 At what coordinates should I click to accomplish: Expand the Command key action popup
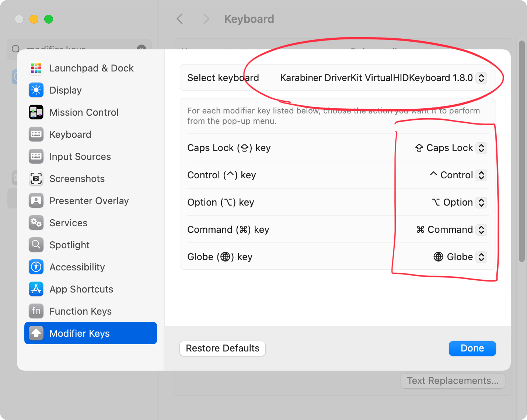click(x=451, y=230)
